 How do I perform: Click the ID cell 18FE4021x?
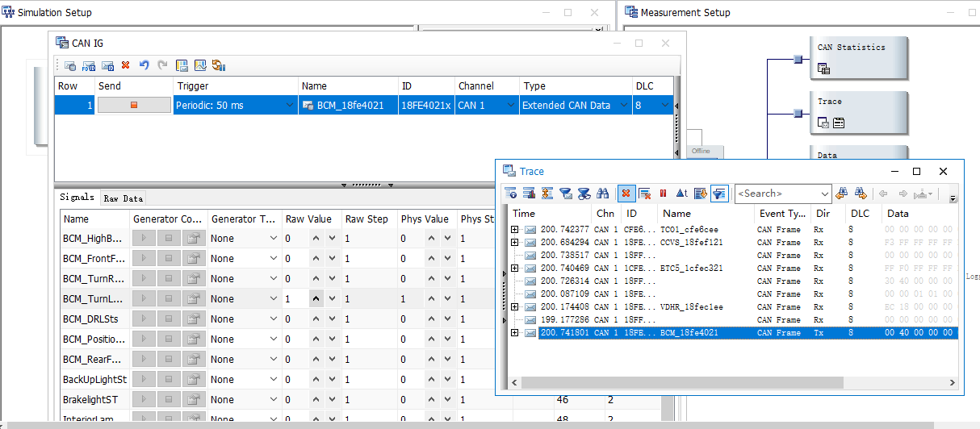click(x=426, y=105)
